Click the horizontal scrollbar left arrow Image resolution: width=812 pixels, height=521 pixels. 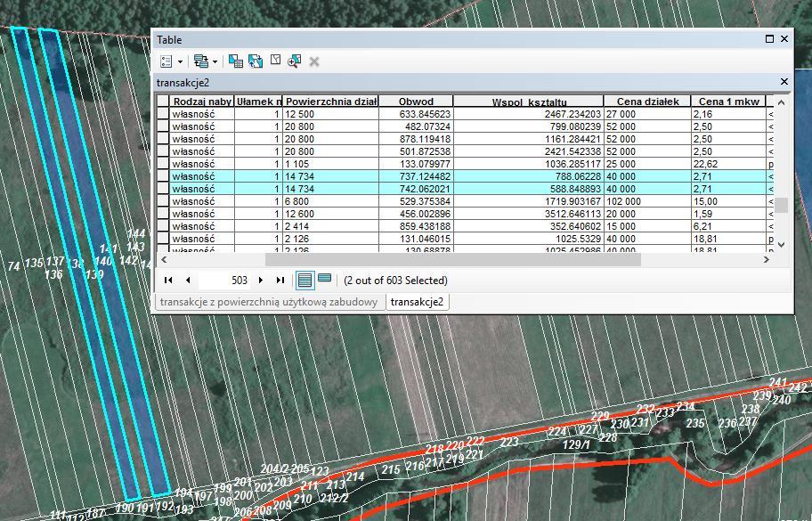[165, 259]
